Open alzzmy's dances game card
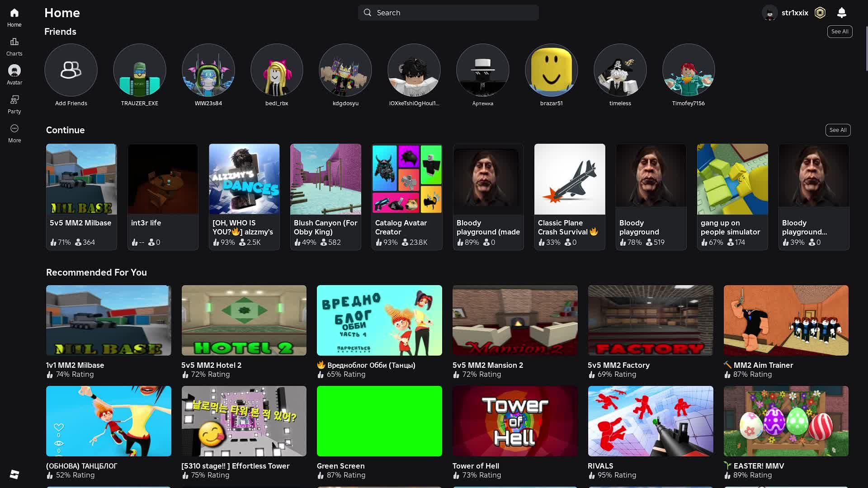This screenshot has width=868, height=488. click(x=244, y=197)
